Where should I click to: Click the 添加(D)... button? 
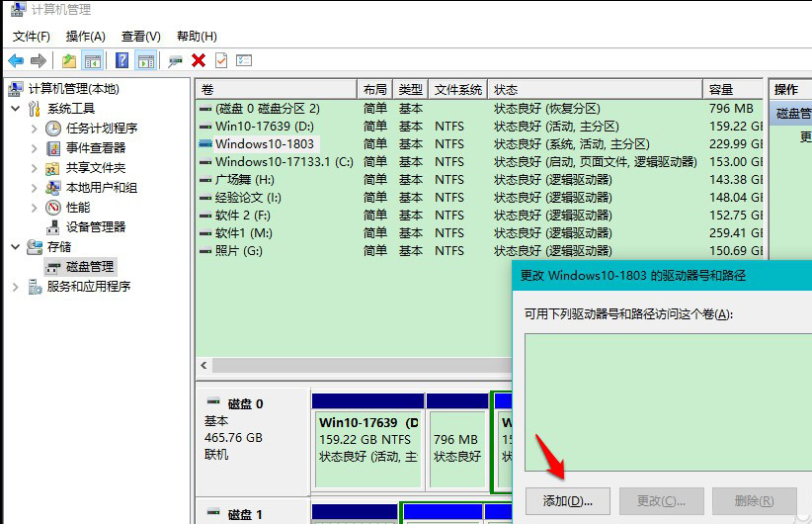(x=567, y=501)
